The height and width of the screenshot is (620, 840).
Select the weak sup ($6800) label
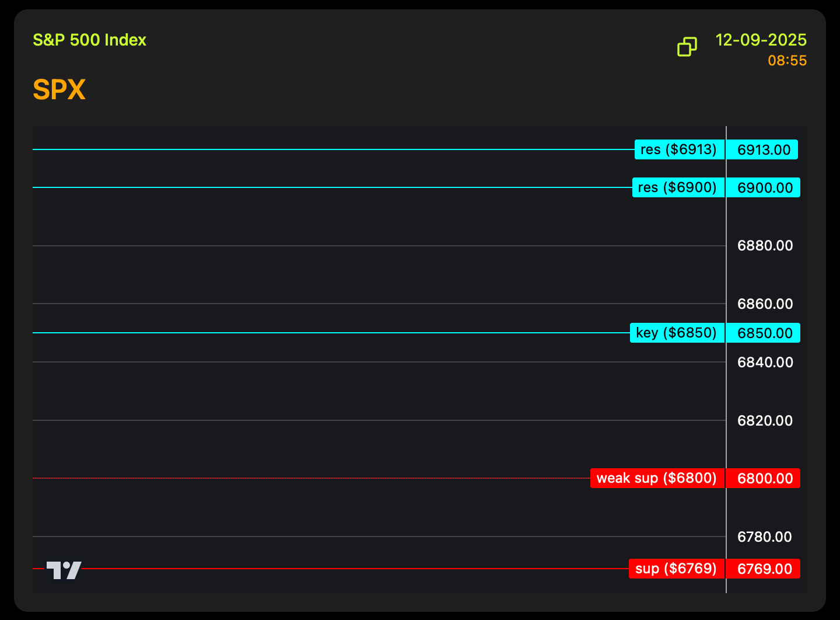[657, 478]
